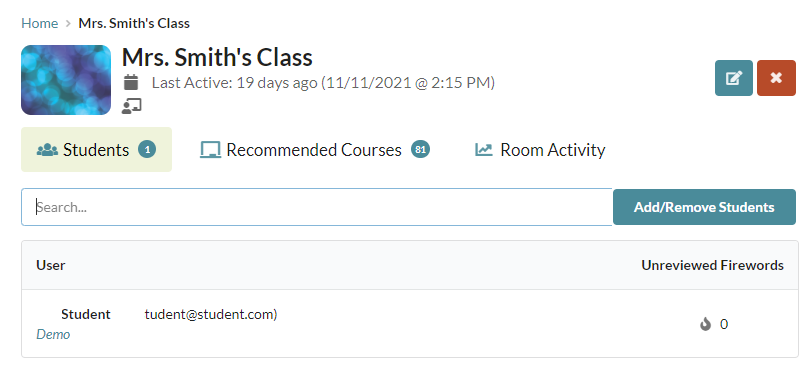Click the calendar icon beside Last Active

pyautogui.click(x=131, y=82)
